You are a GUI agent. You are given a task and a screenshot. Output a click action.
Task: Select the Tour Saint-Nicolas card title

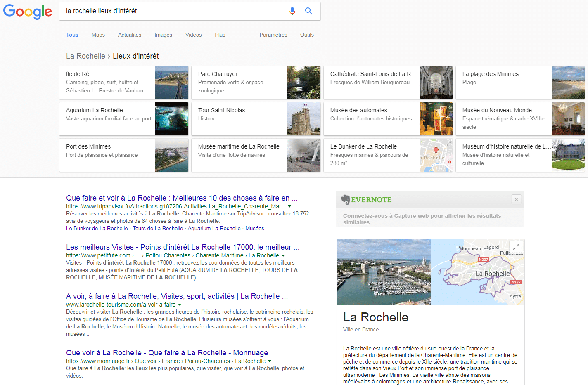(221, 110)
